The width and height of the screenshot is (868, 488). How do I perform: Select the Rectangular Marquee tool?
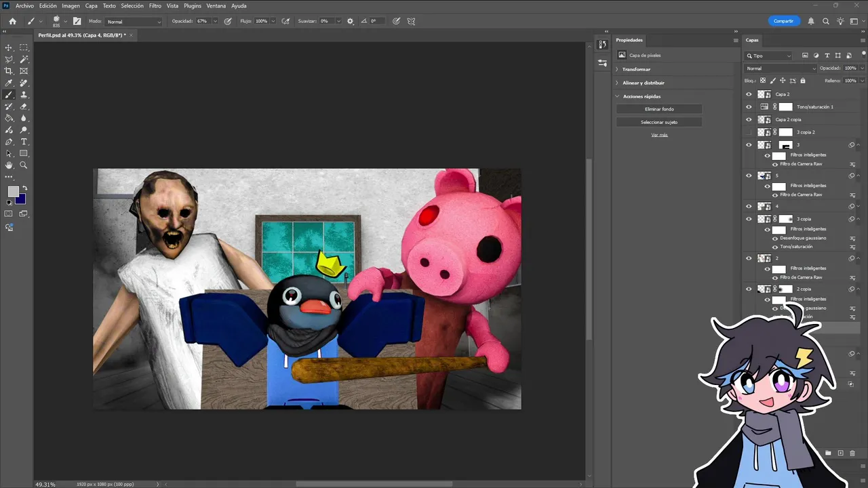coord(24,47)
